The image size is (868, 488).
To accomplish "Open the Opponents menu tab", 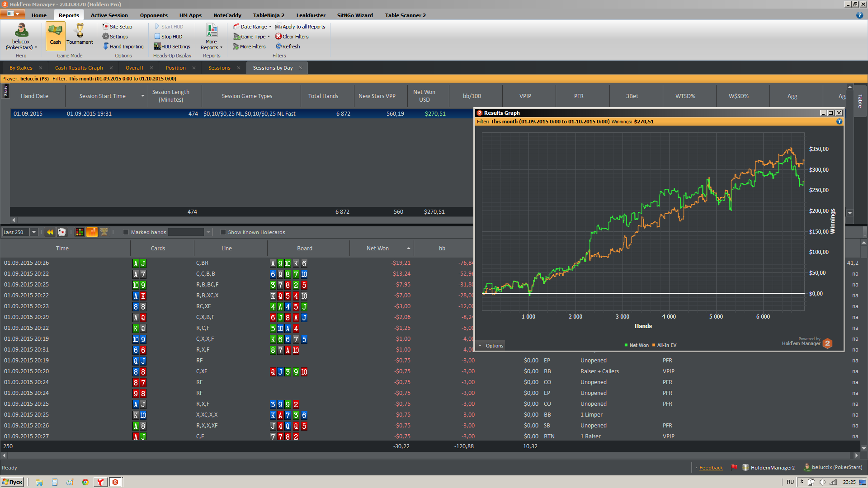I will pyautogui.click(x=154, y=15).
